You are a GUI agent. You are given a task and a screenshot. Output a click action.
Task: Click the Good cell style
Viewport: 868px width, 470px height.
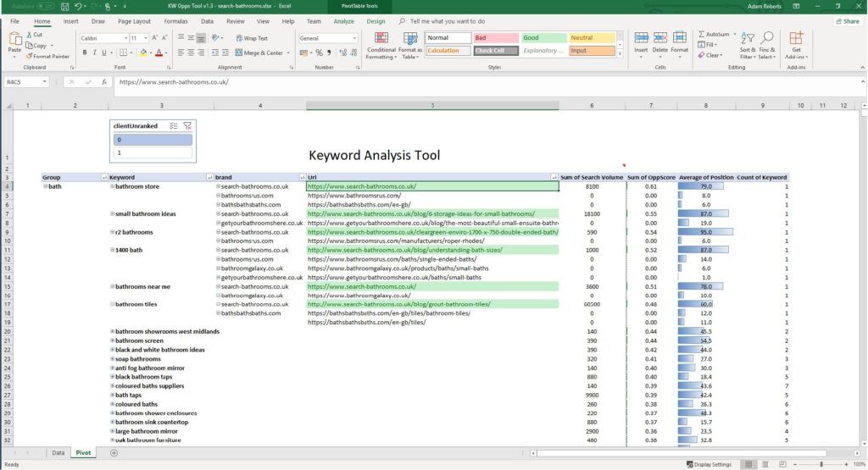pos(543,37)
